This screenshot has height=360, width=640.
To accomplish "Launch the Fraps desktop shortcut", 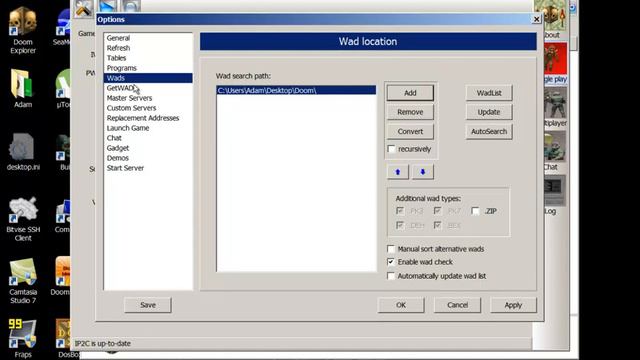I will [x=23, y=339].
